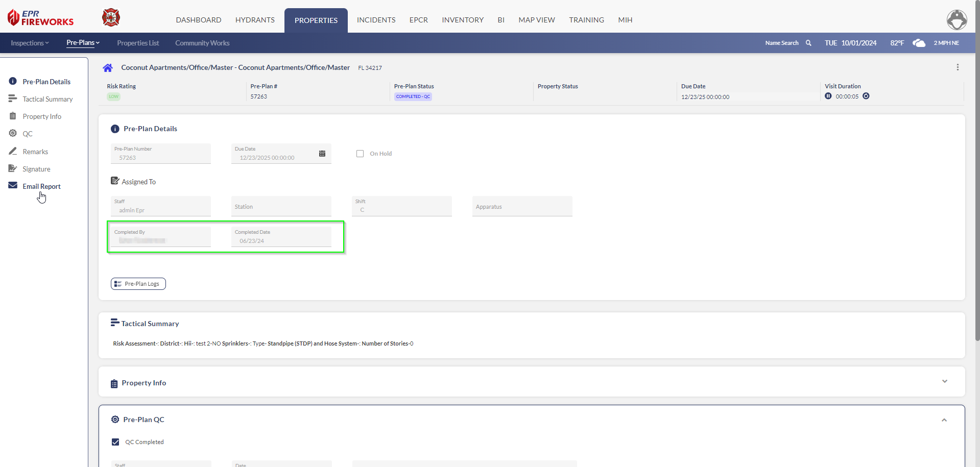This screenshot has height=467, width=980.
Task: Click the Name Search magnifier icon
Action: point(808,43)
